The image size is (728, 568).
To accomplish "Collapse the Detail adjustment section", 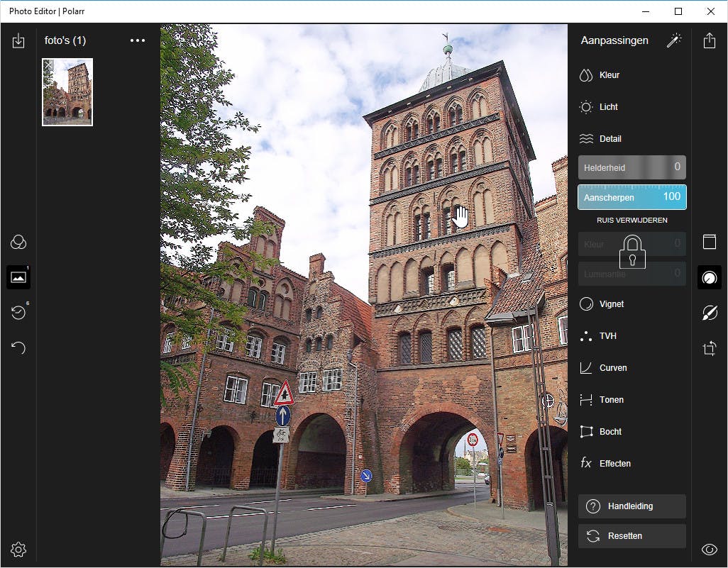I will click(x=612, y=138).
